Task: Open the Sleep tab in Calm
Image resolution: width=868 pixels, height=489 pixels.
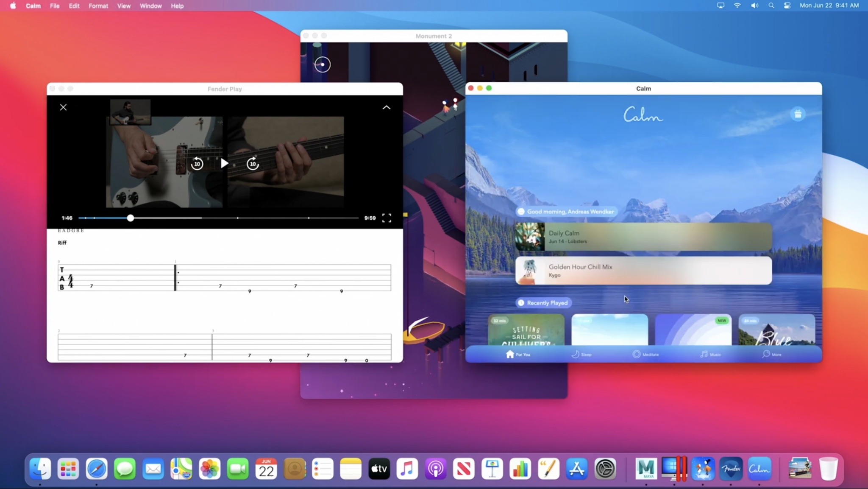Action: pos(581,354)
